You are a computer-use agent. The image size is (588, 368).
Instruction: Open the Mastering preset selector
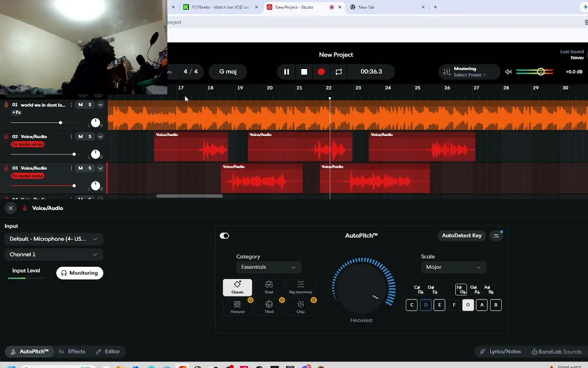pos(469,72)
